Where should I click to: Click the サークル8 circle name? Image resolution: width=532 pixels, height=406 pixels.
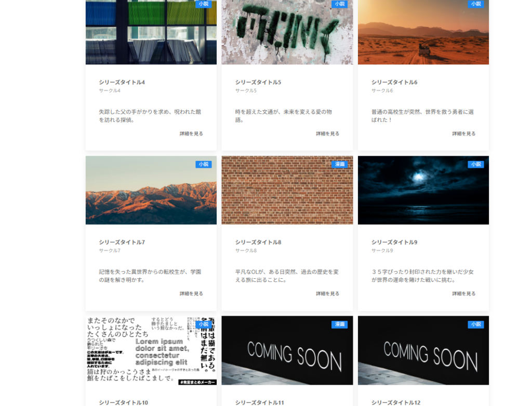coord(246,250)
